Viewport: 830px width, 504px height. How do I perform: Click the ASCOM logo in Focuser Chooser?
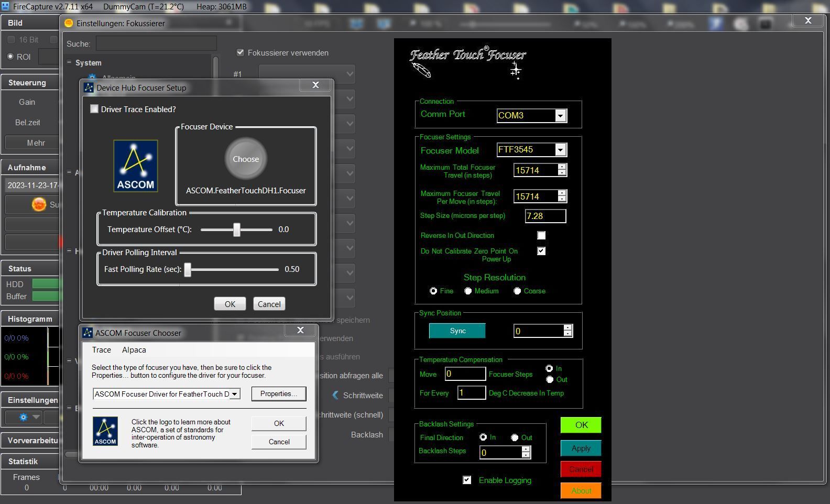click(x=105, y=431)
